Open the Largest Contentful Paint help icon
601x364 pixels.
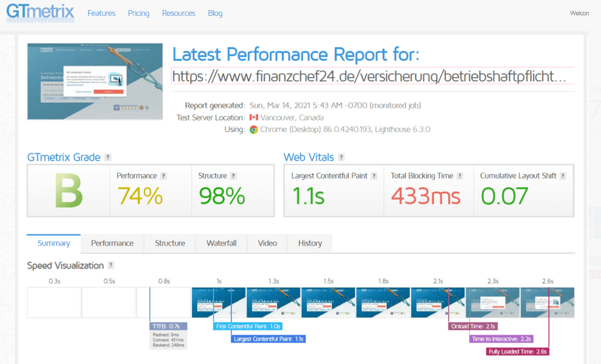coord(374,176)
